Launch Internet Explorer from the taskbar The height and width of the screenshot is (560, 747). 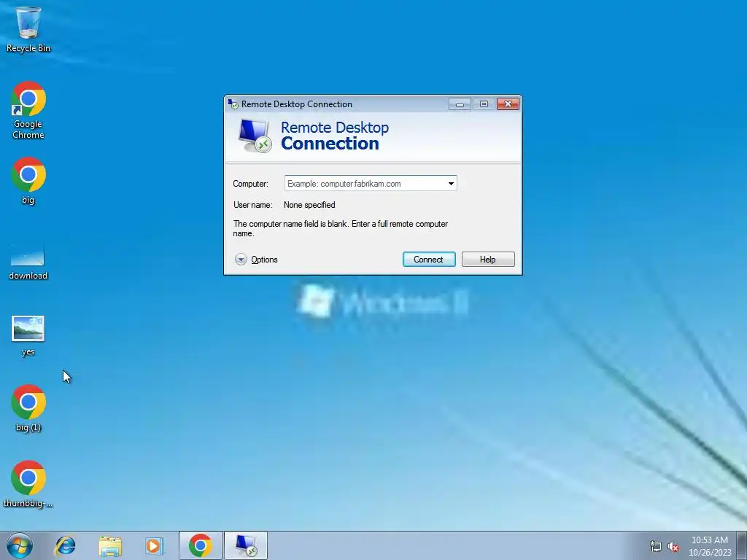coord(65,545)
